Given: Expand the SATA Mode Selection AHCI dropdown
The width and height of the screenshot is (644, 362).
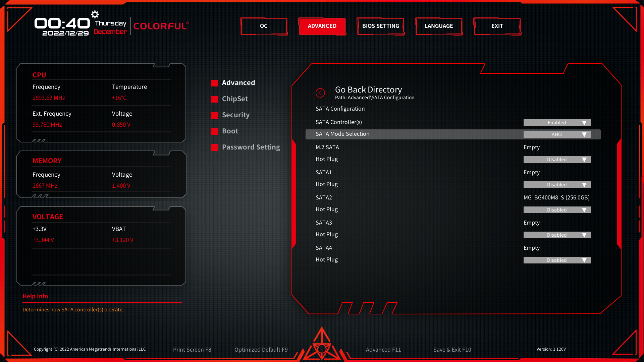Looking at the screenshot, I should [557, 134].
